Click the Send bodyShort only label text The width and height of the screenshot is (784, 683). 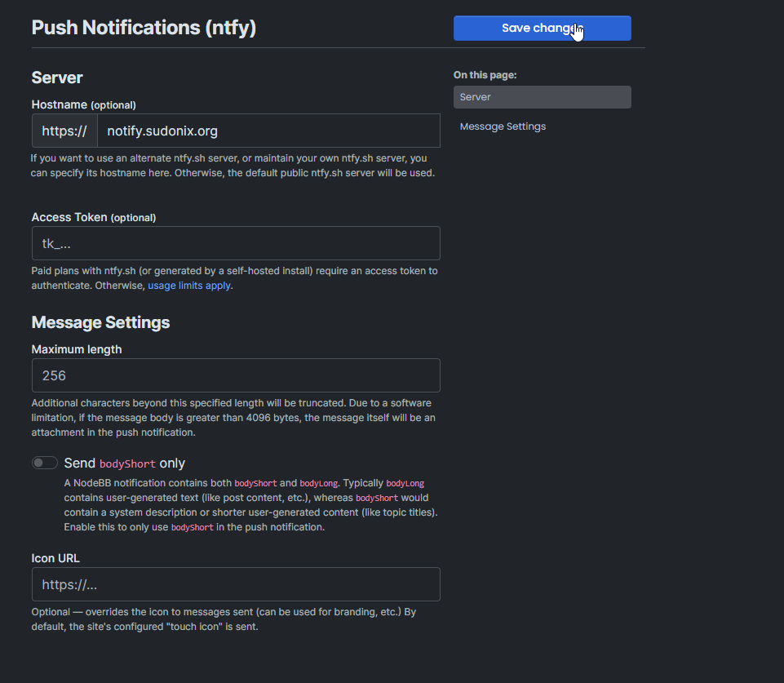[x=125, y=463]
